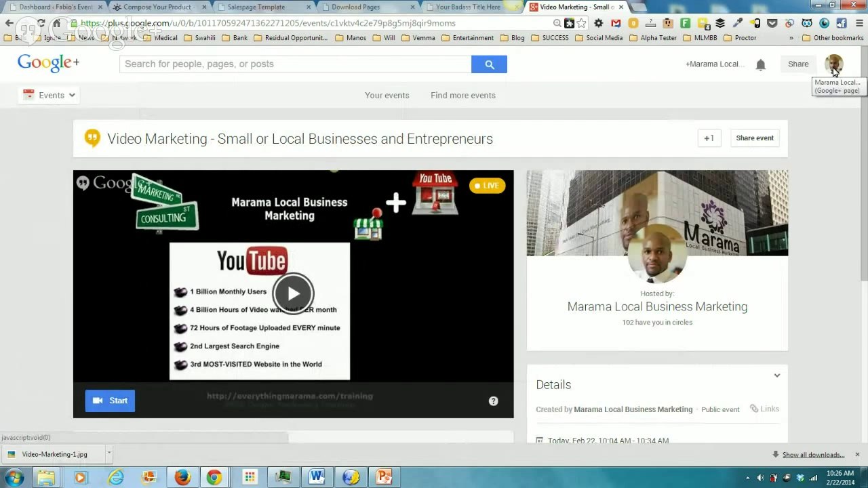Click the blue search magnifier button
This screenshot has height=488, width=868.
pyautogui.click(x=489, y=64)
